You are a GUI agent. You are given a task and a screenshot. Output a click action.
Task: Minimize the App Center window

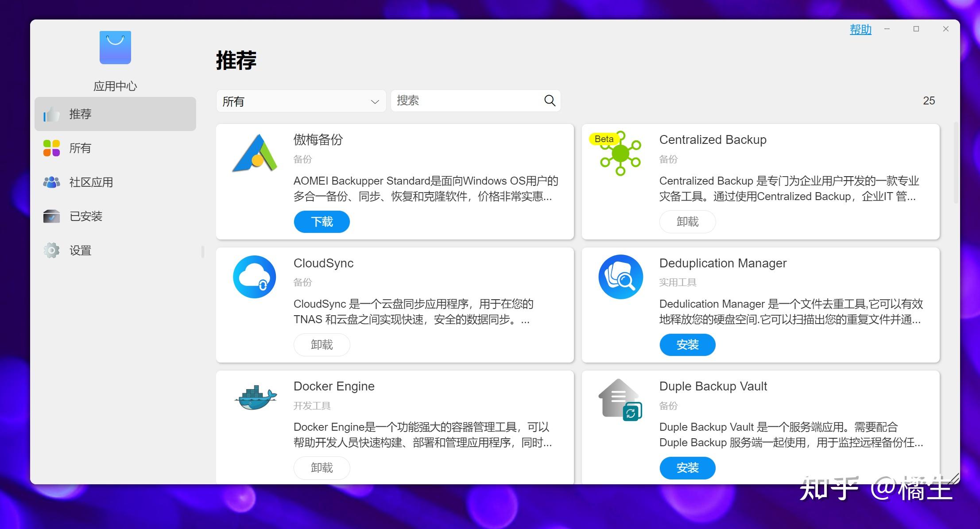(x=887, y=29)
